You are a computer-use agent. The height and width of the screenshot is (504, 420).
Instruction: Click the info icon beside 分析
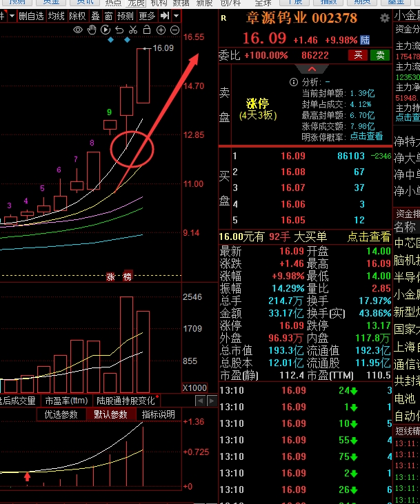[293, 82]
